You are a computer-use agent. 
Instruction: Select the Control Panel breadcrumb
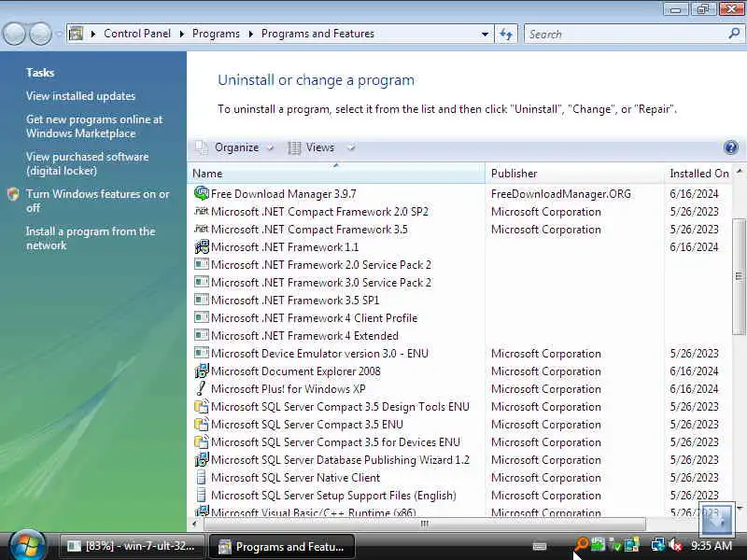click(136, 34)
